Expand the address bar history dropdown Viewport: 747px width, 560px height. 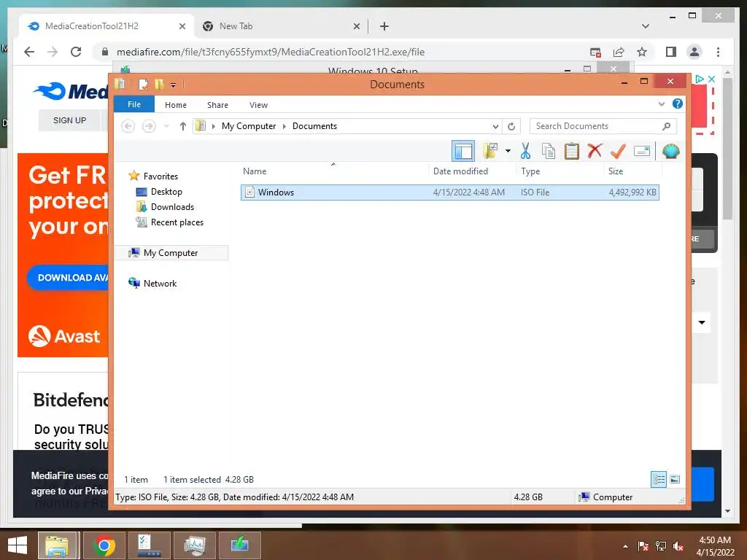tap(495, 126)
